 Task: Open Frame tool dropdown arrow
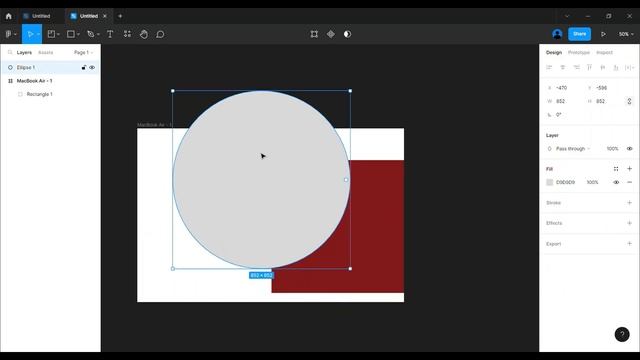(58, 34)
